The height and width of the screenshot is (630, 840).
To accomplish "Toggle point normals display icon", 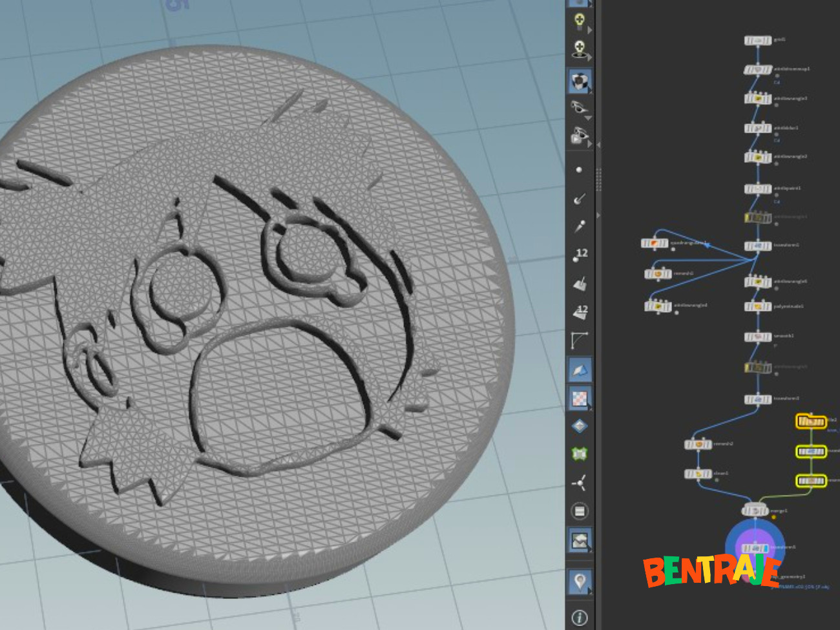I will (x=580, y=198).
